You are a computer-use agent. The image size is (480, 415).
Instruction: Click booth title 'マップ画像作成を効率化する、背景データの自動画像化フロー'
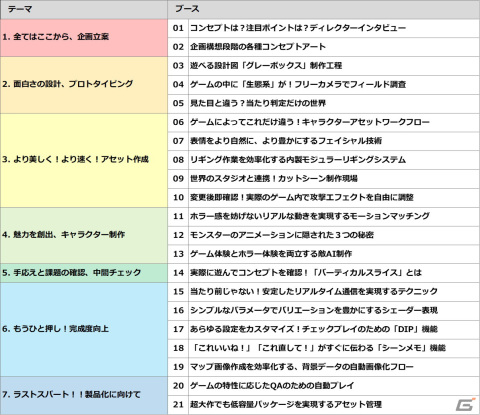[x=302, y=367]
